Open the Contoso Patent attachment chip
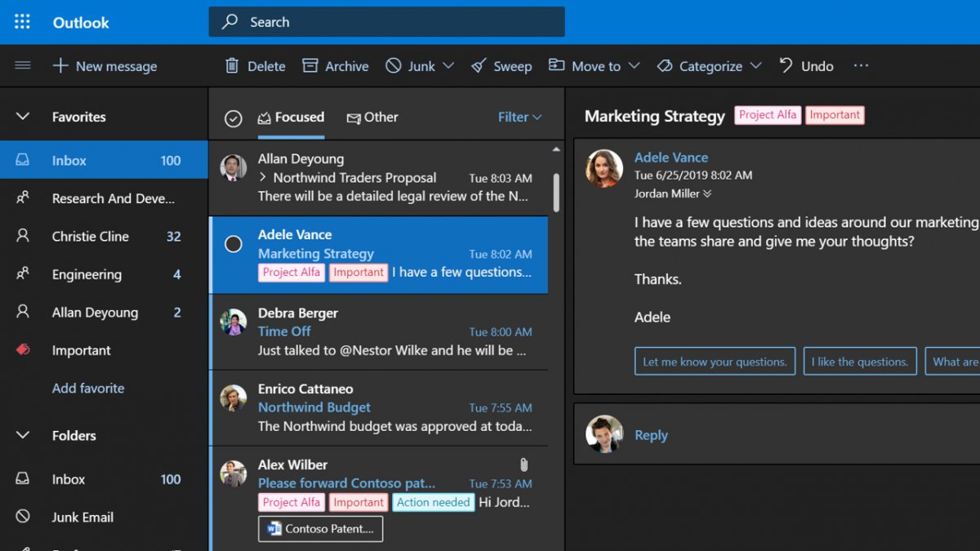Viewport: 980px width, 551px height. [x=320, y=529]
